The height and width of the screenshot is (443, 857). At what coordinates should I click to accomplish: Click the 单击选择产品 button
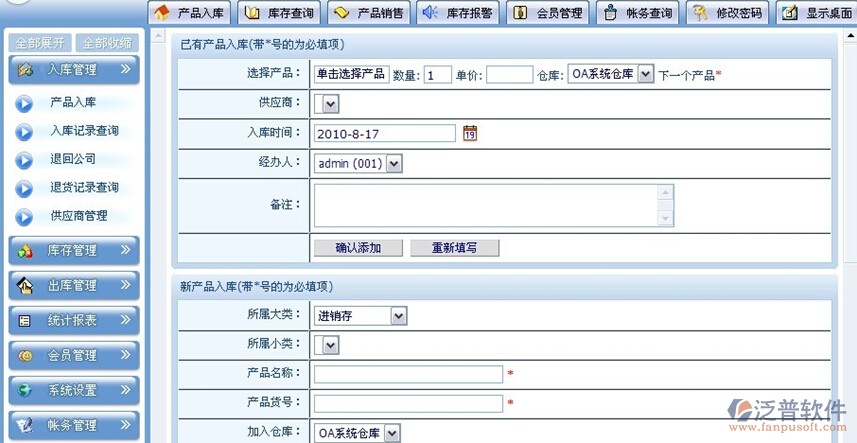(352, 74)
